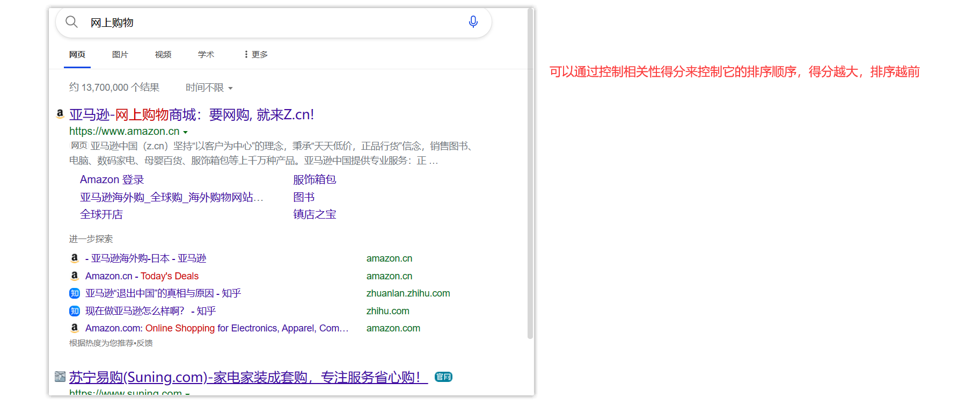
Task: Click the 反馈 feedback link
Action: coord(144,343)
